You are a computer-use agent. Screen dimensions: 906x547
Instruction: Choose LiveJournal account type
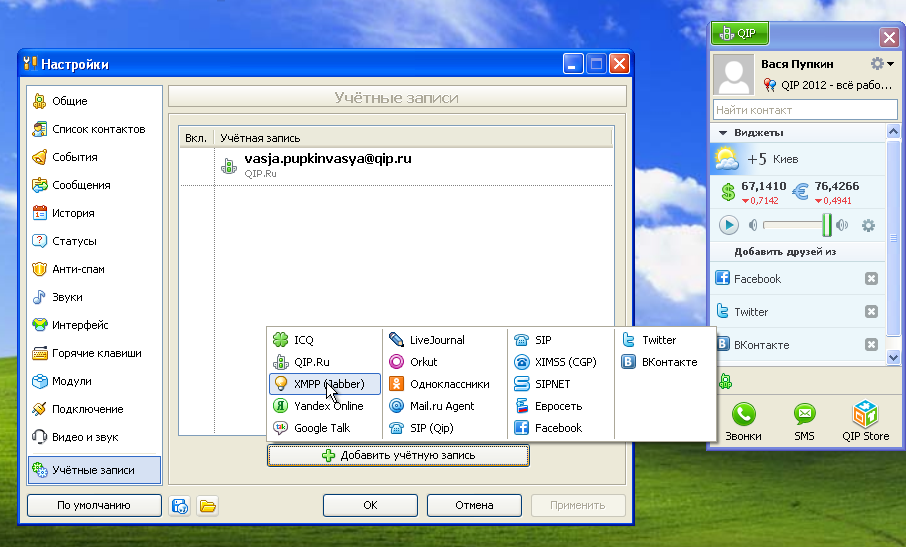(x=445, y=340)
